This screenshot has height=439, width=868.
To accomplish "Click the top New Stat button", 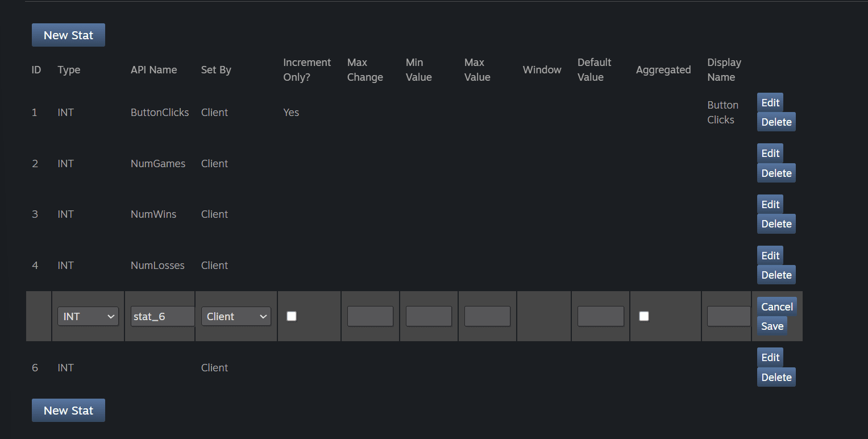I will click(68, 35).
